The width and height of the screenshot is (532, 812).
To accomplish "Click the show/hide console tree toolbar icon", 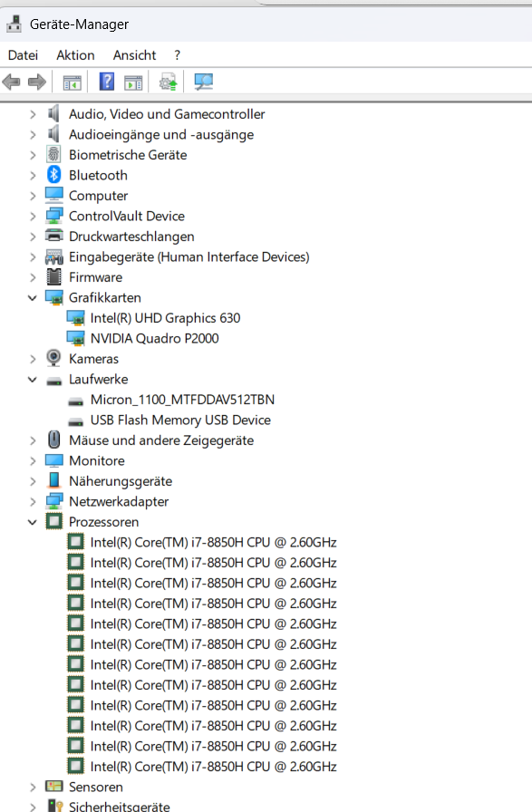I will pyautogui.click(x=72, y=82).
